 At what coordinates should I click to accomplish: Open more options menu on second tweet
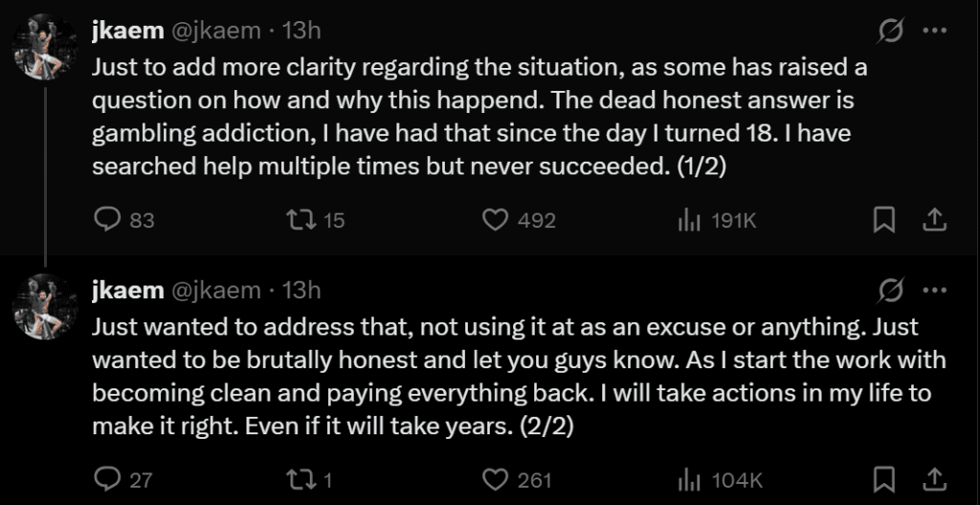click(x=934, y=290)
